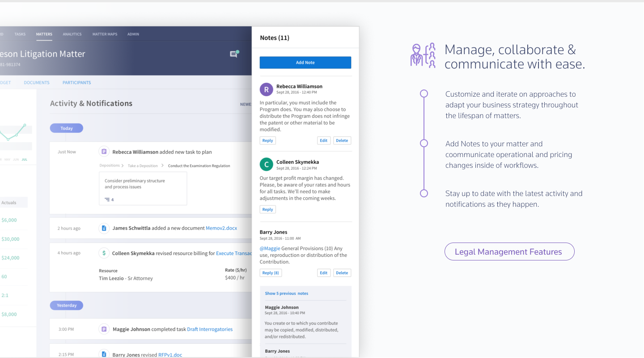
Task: Select the Documents sub-tab
Action: (37, 82)
